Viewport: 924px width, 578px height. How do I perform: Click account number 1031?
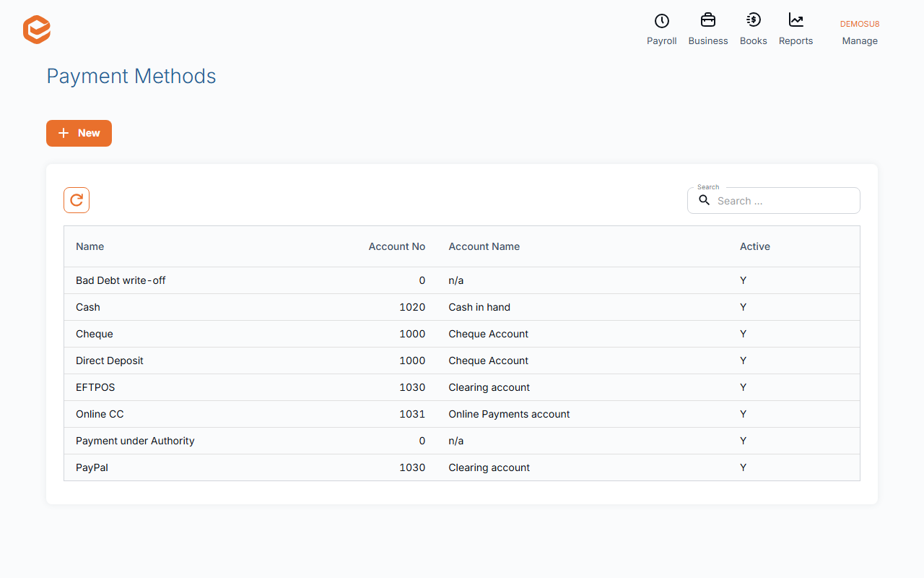tap(412, 414)
